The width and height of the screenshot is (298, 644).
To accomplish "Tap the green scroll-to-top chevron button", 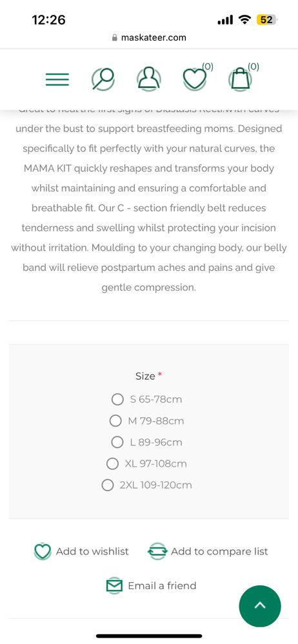I will point(260,606).
